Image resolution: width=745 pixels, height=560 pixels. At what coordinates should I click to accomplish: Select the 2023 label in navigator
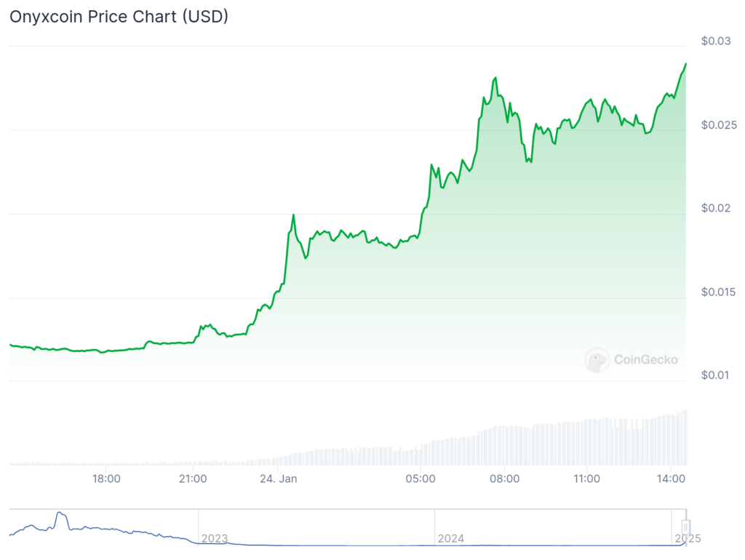[215, 539]
